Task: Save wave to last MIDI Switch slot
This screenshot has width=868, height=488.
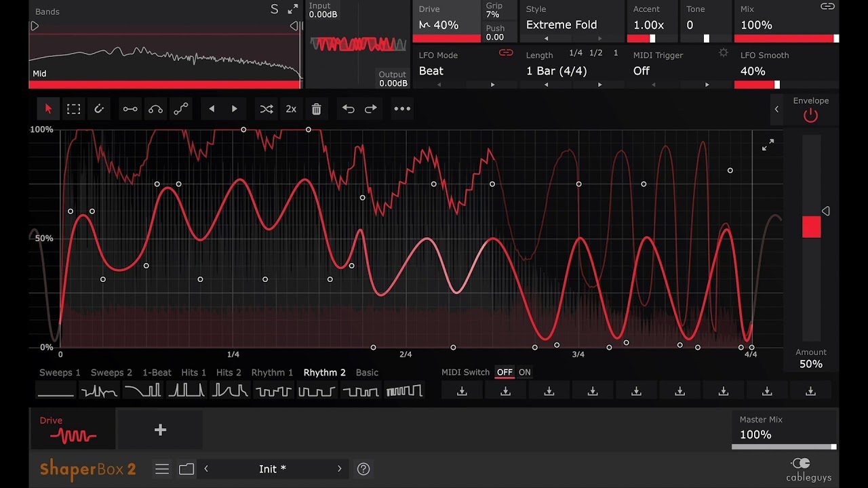Action: [x=810, y=391]
